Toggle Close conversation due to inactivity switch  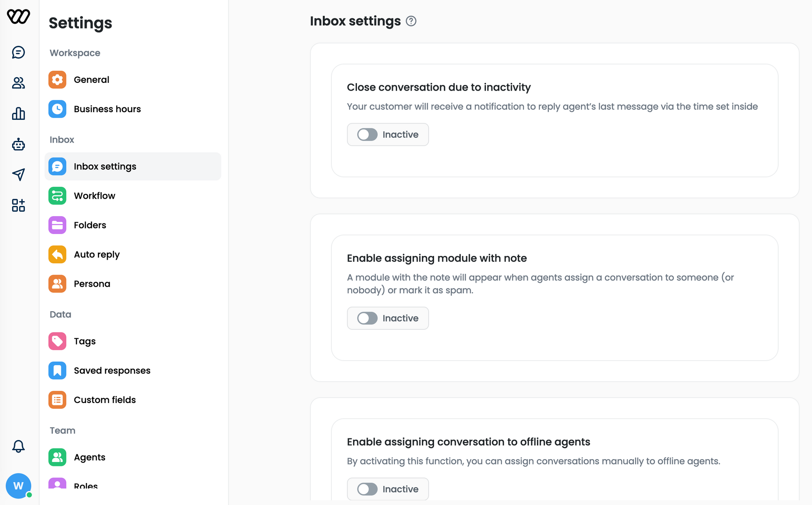pos(367,134)
